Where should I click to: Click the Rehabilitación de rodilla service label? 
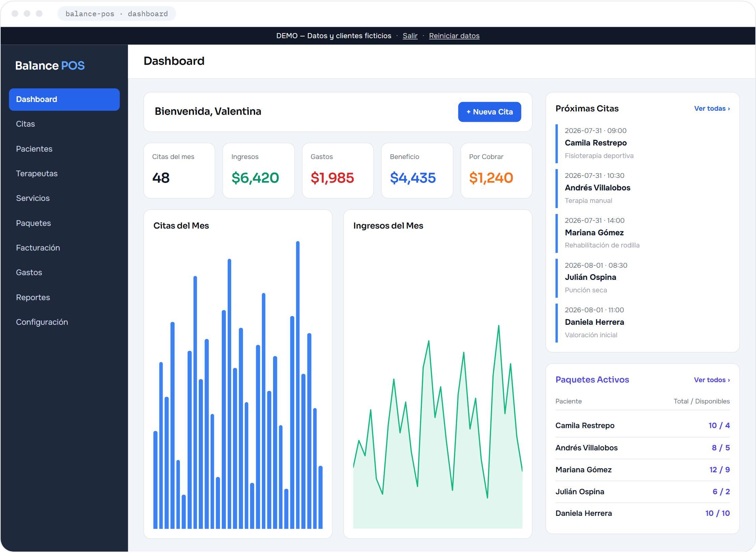pyautogui.click(x=602, y=245)
